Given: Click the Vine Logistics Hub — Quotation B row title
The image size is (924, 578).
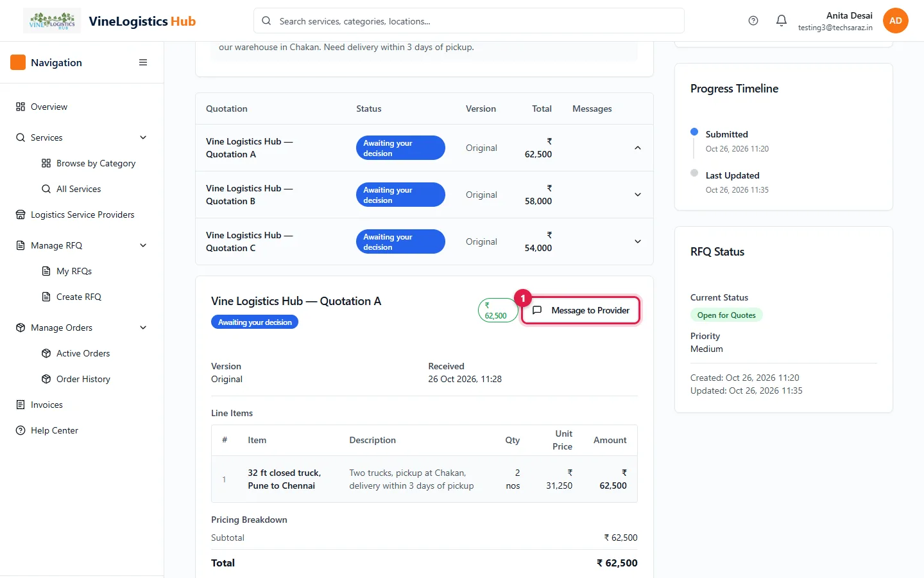Looking at the screenshot, I should click(250, 195).
